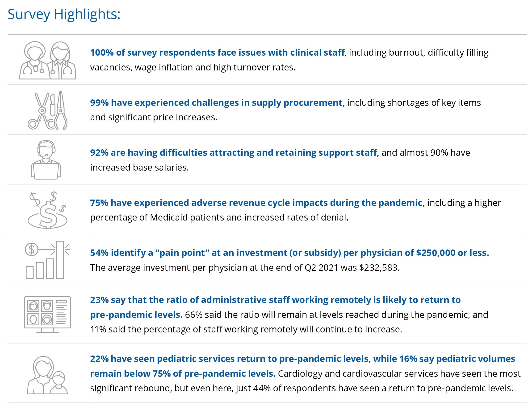Click the support staff headset icon
Viewport: 532px width, 409px height.
click(46, 160)
